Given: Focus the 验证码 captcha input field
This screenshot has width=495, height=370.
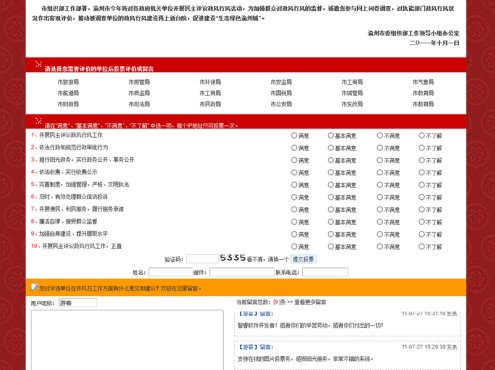Looking at the screenshot, I should tap(202, 259).
